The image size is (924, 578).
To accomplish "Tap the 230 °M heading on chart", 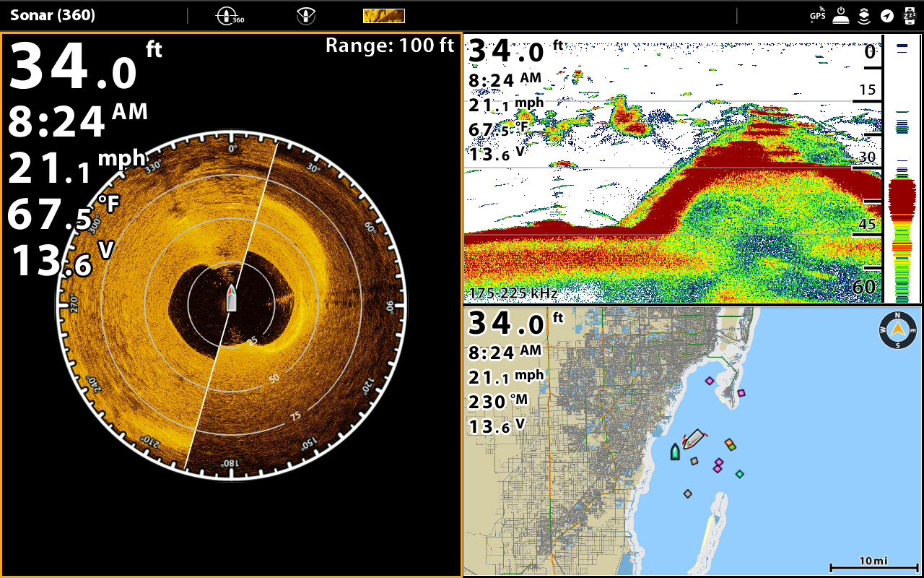I will coord(498,402).
